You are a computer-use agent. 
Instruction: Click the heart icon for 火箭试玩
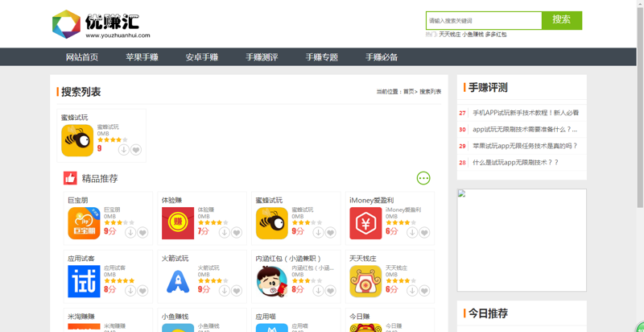[x=237, y=291]
